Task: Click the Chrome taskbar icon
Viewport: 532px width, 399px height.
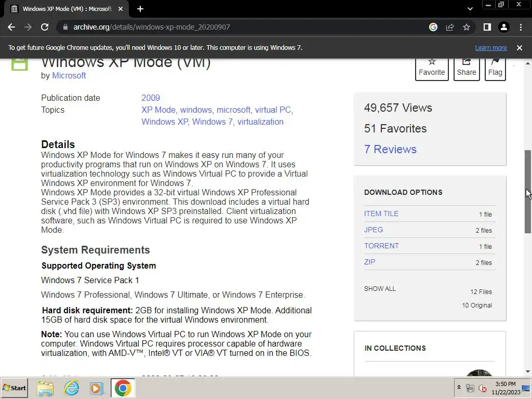Action: (123, 388)
